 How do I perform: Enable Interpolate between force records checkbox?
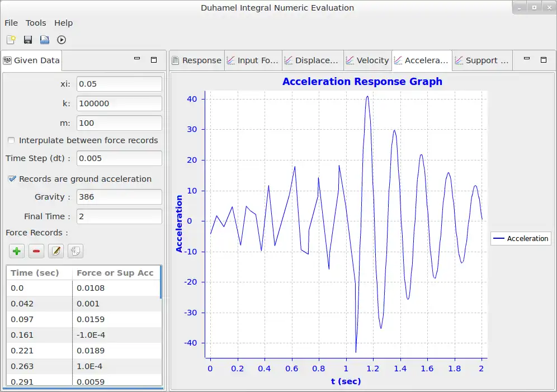(x=12, y=140)
